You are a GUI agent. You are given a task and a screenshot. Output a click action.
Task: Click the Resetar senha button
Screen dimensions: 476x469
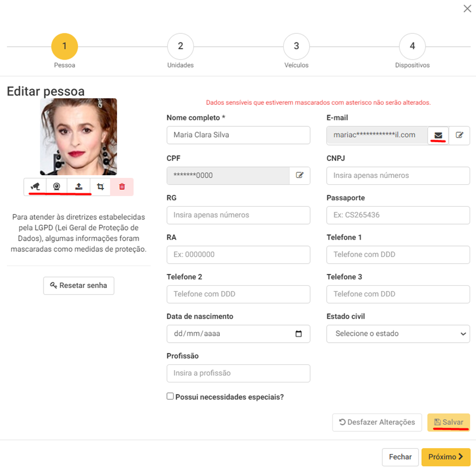pos(78,285)
